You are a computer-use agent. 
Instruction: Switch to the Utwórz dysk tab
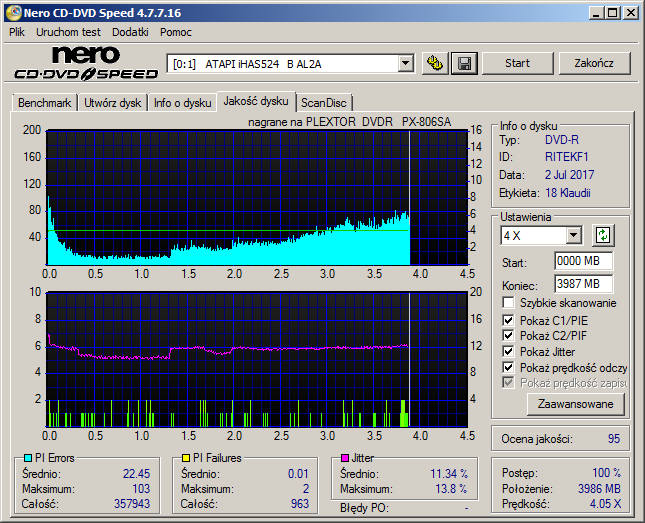113,103
